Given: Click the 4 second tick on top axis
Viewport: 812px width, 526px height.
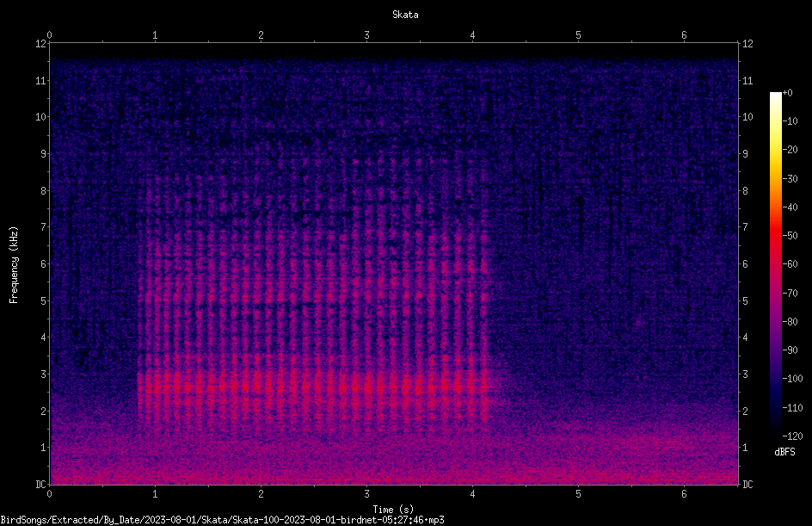Looking at the screenshot, I should click(472, 35).
